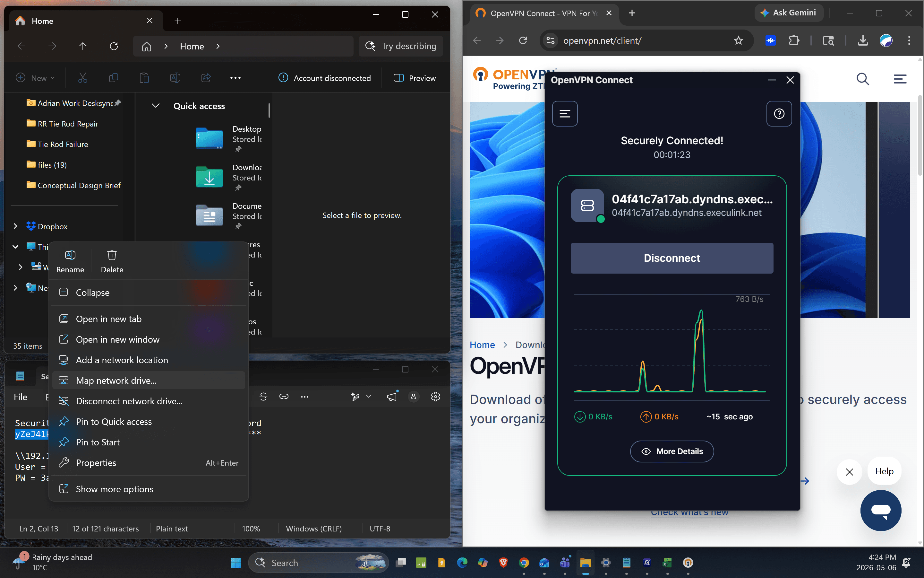Select the Map network drive... menu entry
This screenshot has width=924, height=578.
[149, 381]
